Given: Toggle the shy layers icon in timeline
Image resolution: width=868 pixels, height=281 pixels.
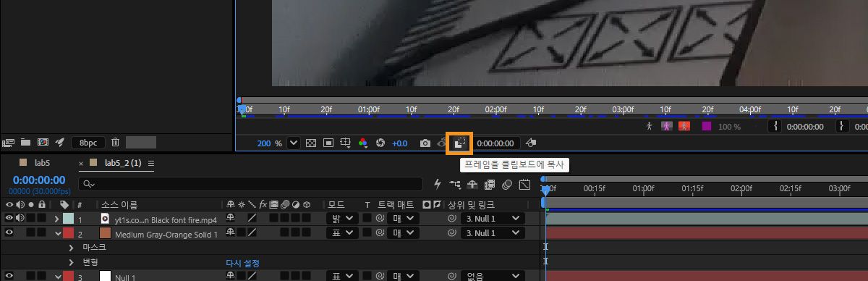Looking at the screenshot, I should (x=473, y=185).
